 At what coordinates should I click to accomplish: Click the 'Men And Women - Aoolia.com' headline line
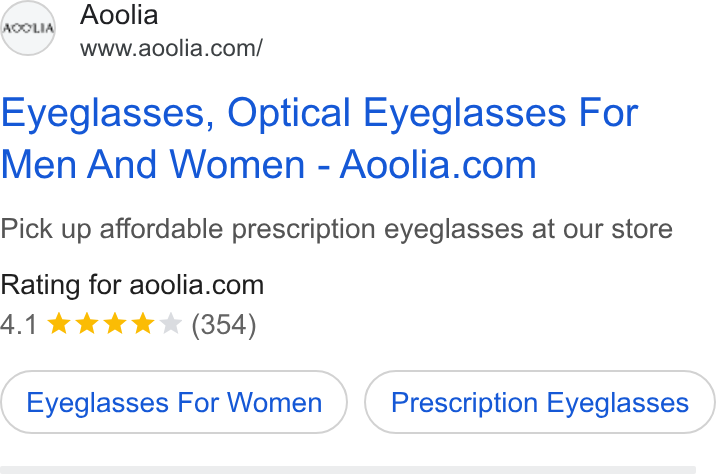[x=268, y=164]
